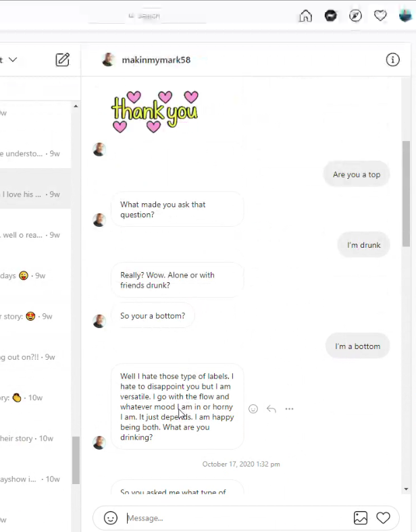Image resolution: width=416 pixels, height=532 pixels.
Task: Compose a new message with the pencil icon
Action: click(x=62, y=59)
